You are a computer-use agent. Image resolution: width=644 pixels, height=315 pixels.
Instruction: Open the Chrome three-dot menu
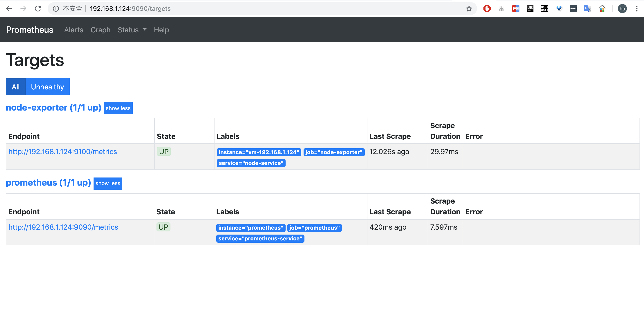click(637, 8)
